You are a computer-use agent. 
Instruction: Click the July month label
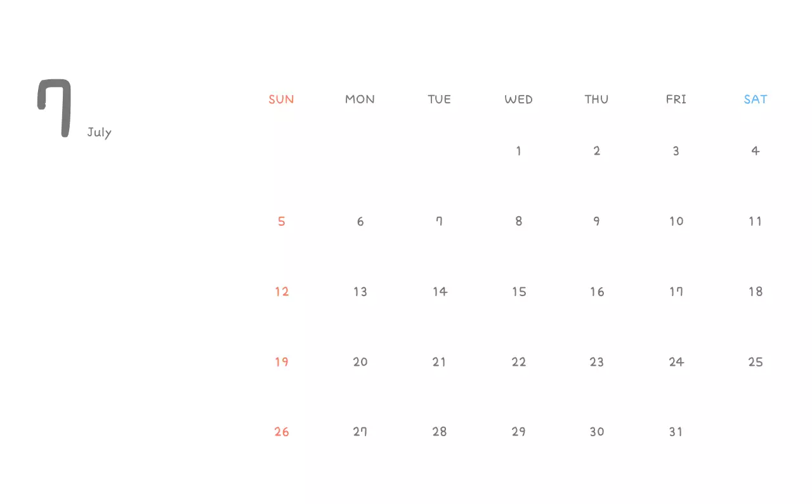[x=99, y=132]
